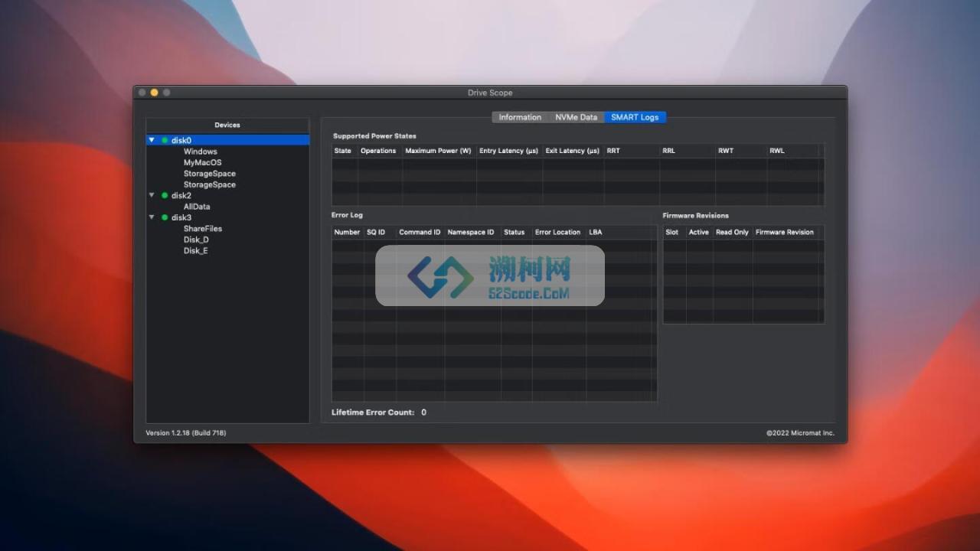Select the first StorageSpace volume
Screen dimensions: 980x551
tap(209, 174)
